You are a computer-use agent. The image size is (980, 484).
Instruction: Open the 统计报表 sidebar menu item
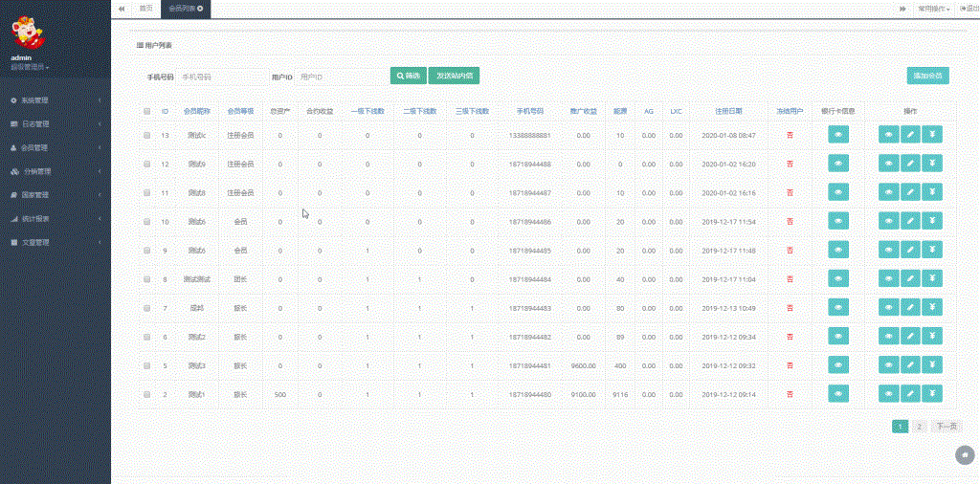click(56, 219)
